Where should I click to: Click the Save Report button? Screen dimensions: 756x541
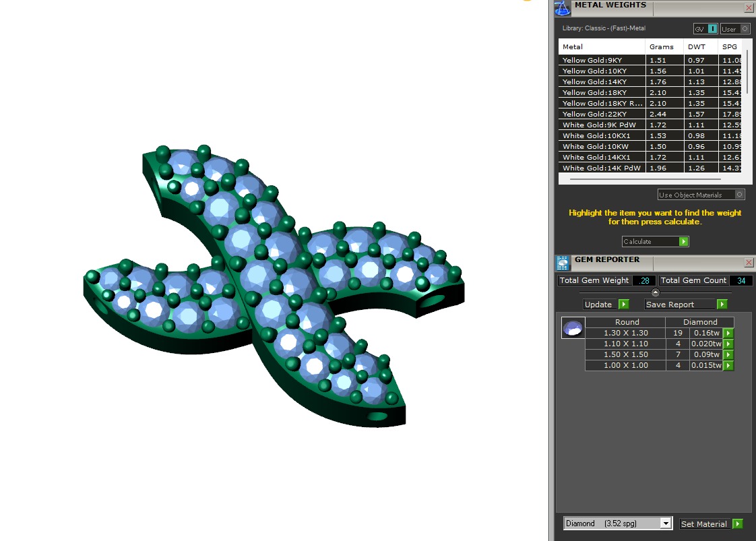coord(686,305)
